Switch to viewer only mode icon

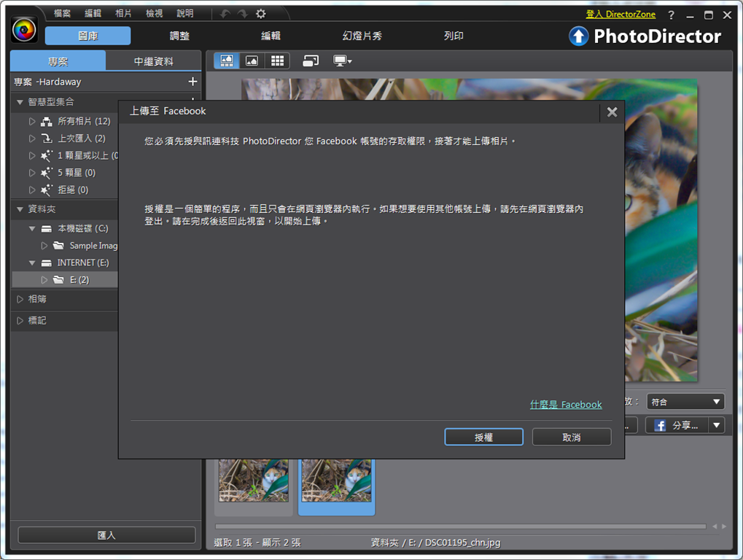(252, 61)
